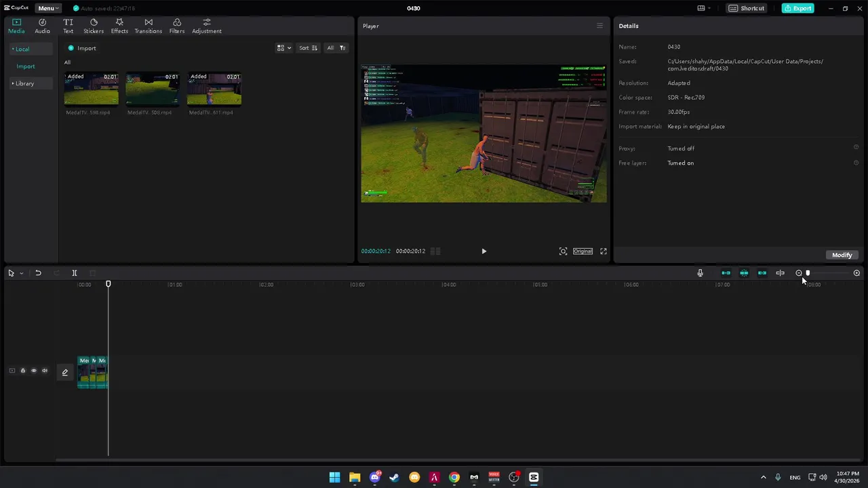Show hidden system tray icons
The height and width of the screenshot is (488, 868).
[763, 477]
